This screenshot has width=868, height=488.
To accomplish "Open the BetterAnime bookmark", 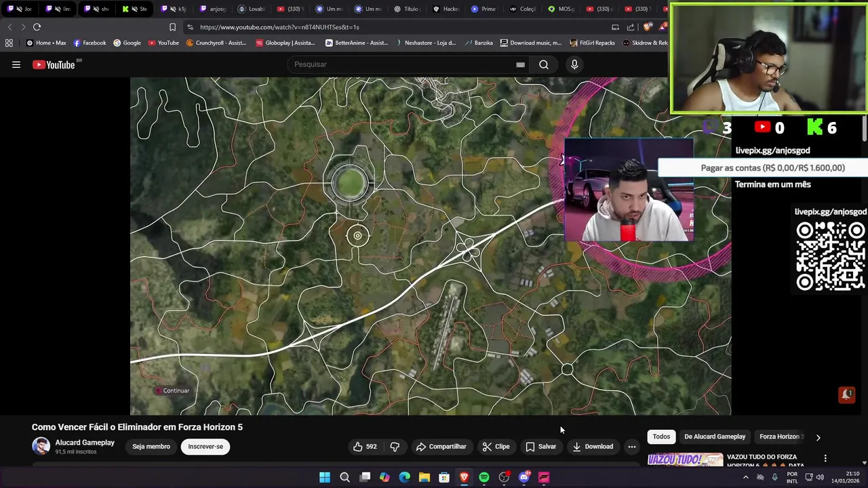I will pos(357,43).
